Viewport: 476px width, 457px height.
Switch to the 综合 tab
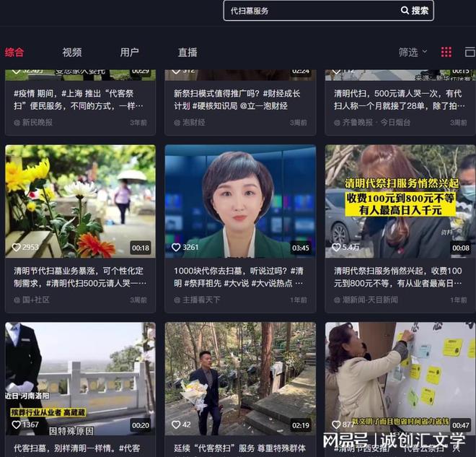[x=14, y=52]
